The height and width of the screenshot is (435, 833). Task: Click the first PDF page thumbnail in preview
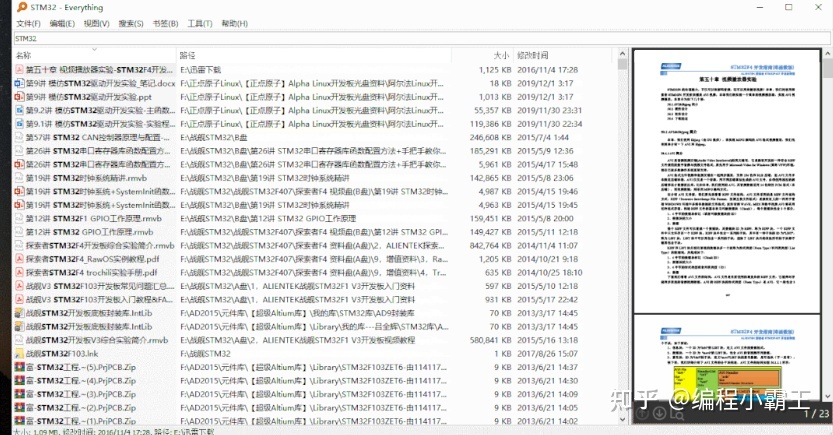[x=727, y=181]
